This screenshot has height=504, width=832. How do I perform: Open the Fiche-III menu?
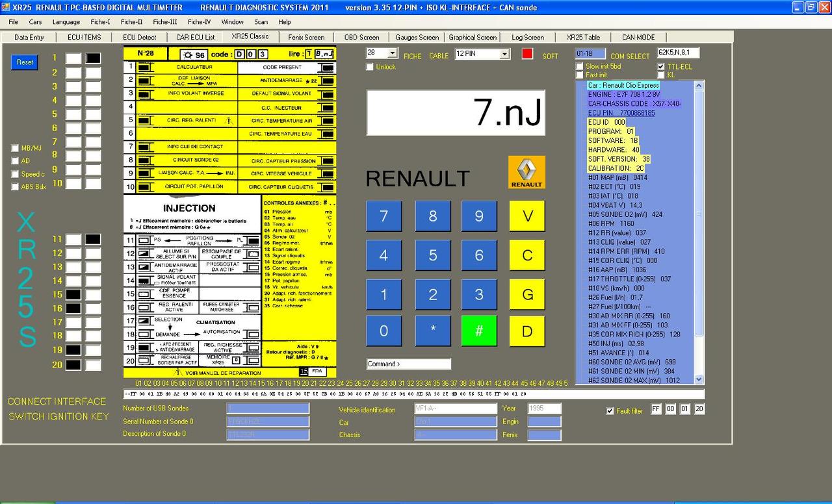point(165,22)
